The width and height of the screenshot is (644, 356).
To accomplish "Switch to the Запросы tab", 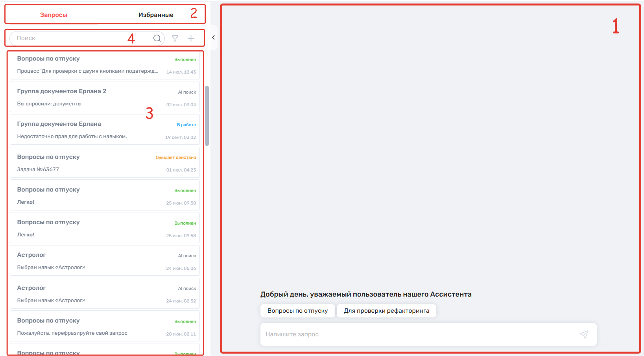I will pyautogui.click(x=54, y=15).
